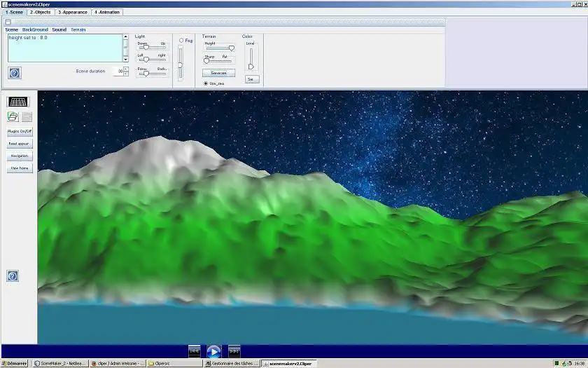Viewport: 588px width, 368px height.
Task: Switch to Gestionnaire des tâches in taskbar
Action: click(x=232, y=364)
